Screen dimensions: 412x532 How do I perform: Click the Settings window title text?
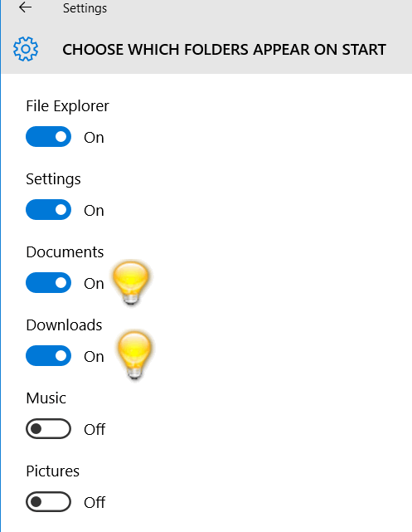pos(85,8)
